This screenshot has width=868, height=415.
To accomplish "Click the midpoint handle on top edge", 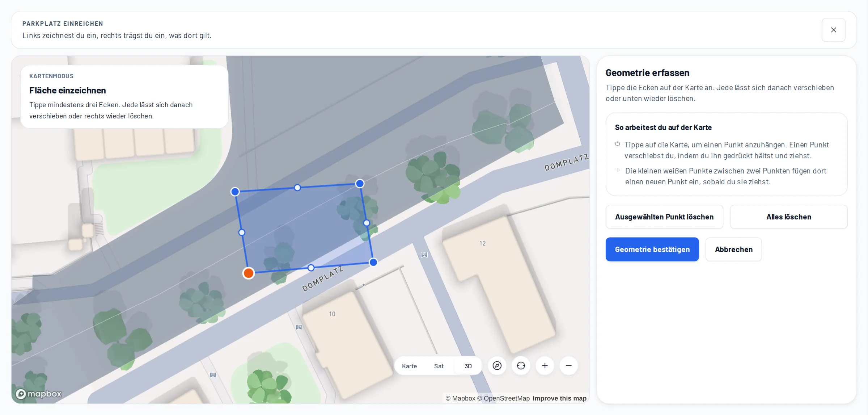I will coord(297,188).
